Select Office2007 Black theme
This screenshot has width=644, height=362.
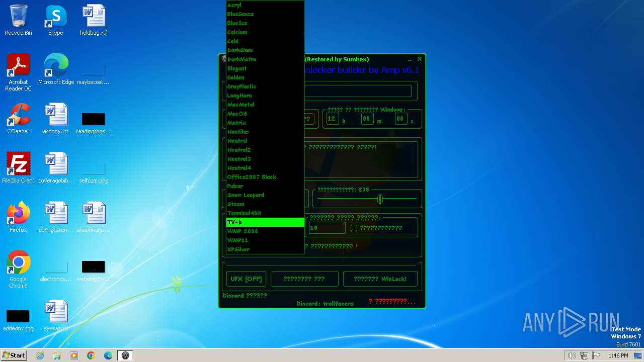click(x=265, y=177)
